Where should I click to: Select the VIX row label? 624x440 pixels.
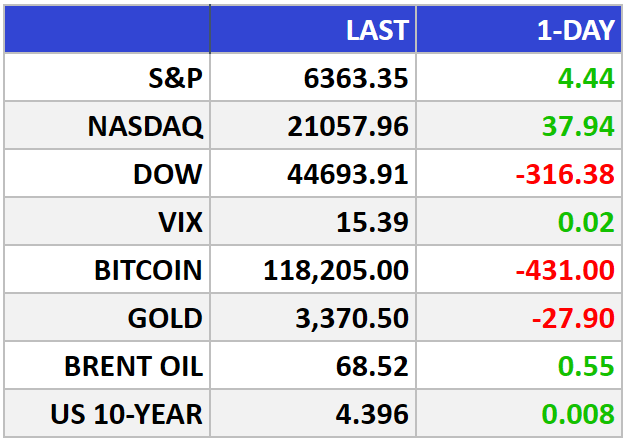point(181,222)
